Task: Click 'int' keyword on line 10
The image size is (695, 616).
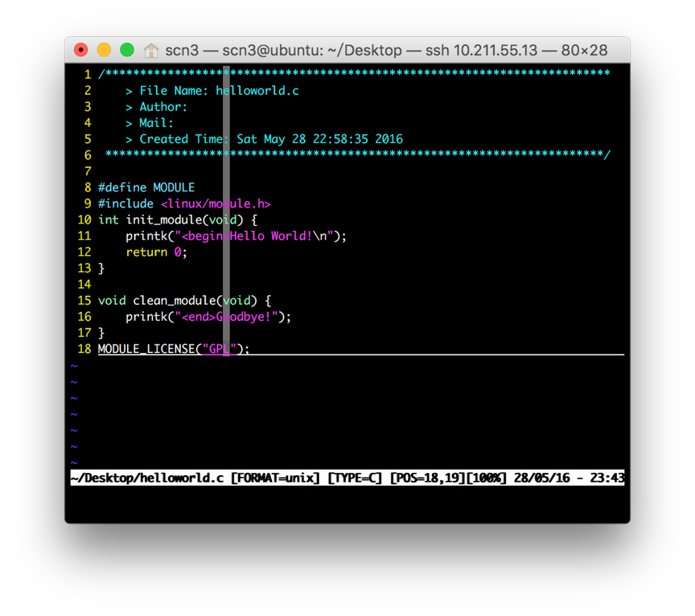Action: point(108,220)
